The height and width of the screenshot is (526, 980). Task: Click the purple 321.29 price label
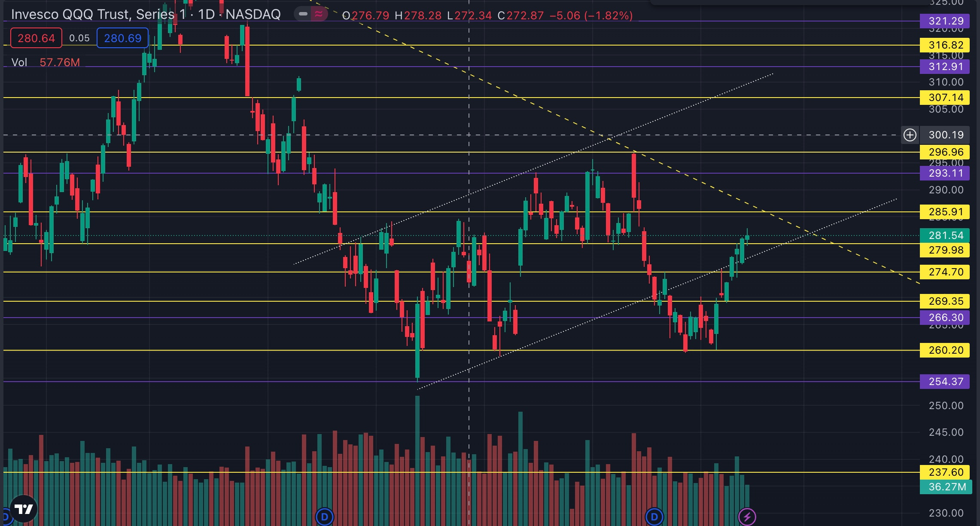tap(945, 21)
